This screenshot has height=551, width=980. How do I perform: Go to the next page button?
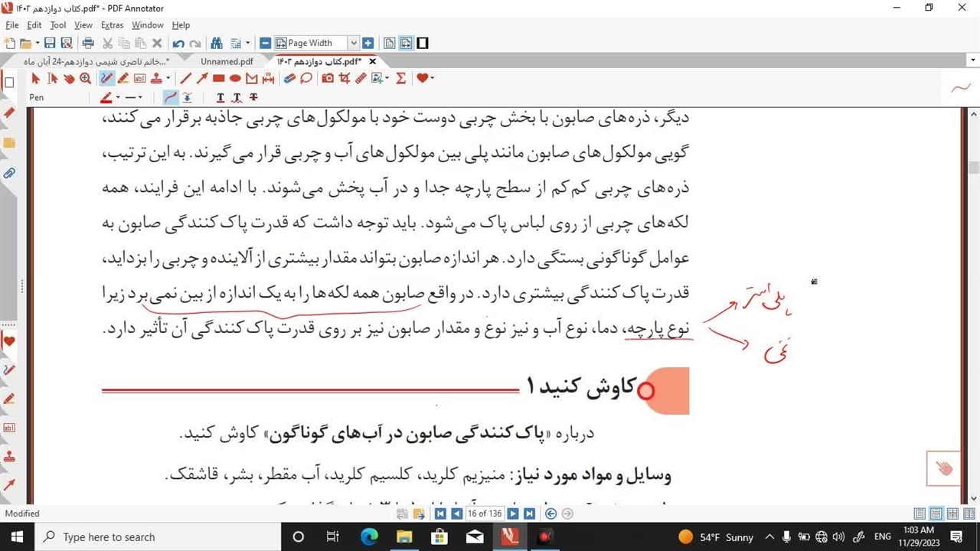click(513, 514)
